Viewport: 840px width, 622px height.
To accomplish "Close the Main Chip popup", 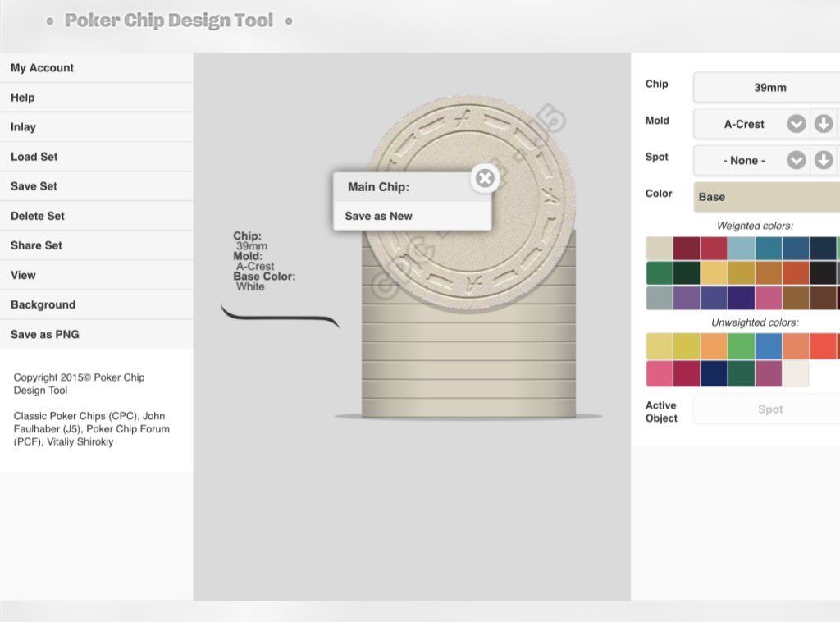I will pos(485,178).
